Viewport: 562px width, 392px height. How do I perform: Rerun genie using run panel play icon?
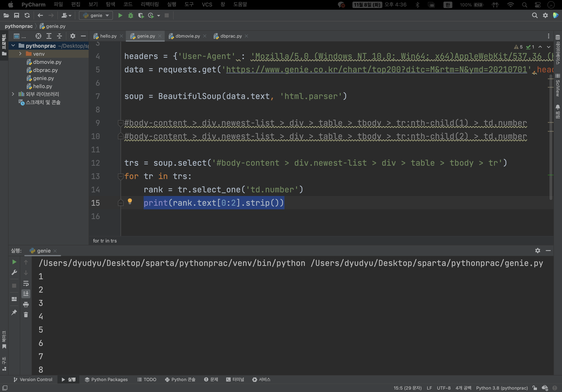[14, 262]
